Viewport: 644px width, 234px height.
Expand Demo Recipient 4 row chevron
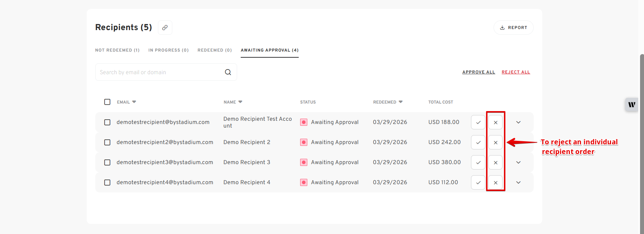518,182
